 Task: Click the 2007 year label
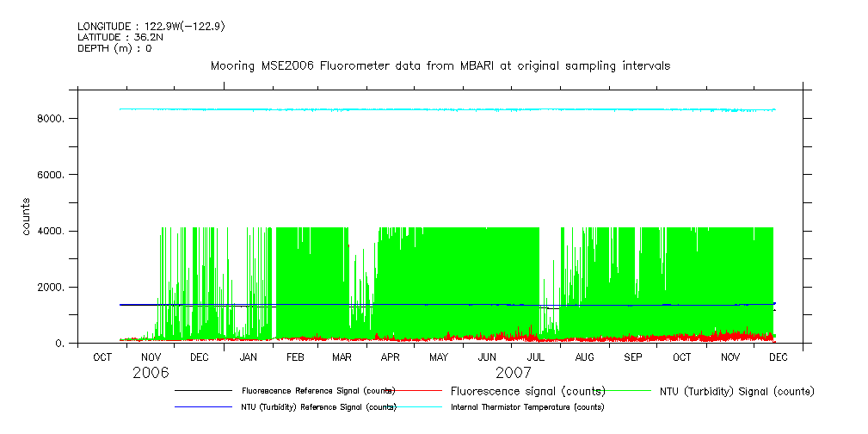pyautogui.click(x=513, y=373)
